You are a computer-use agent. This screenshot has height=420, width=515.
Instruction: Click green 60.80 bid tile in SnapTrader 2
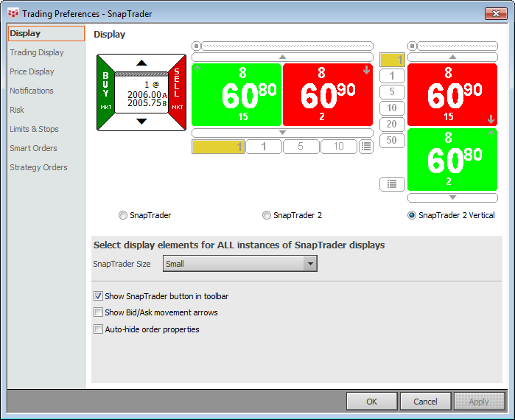point(236,94)
